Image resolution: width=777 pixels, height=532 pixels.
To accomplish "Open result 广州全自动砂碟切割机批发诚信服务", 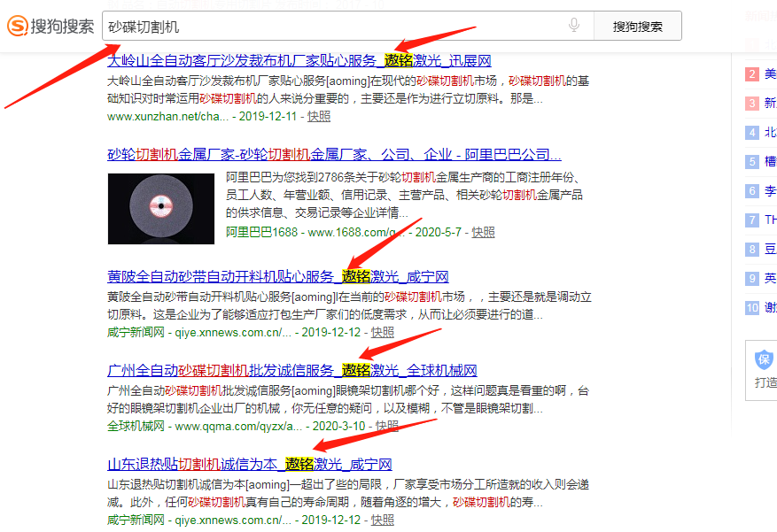I will pyautogui.click(x=291, y=371).
